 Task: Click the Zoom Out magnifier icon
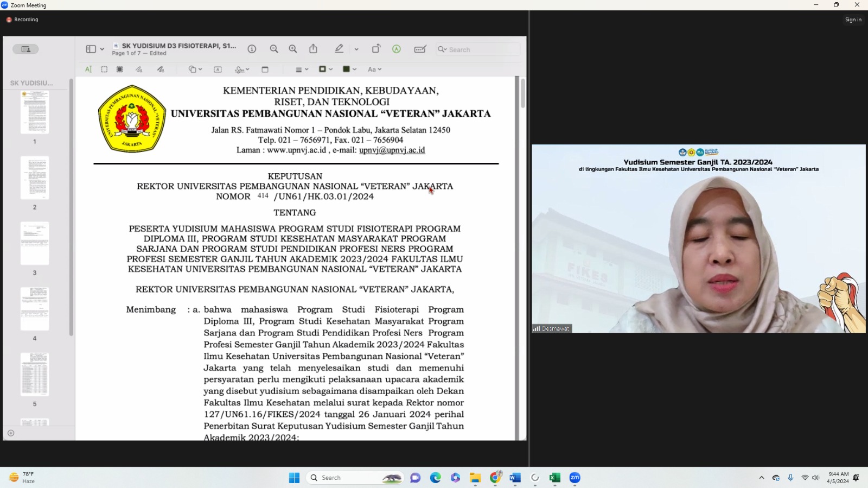point(274,49)
